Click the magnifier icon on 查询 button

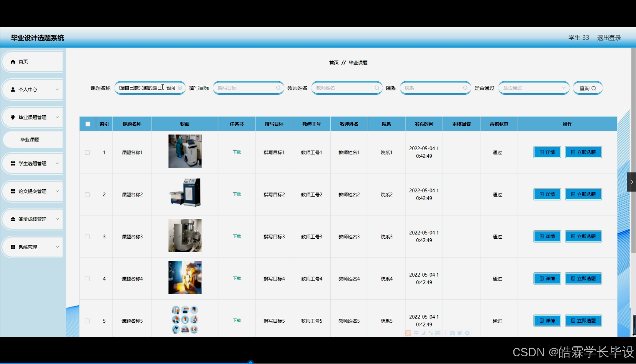594,89
